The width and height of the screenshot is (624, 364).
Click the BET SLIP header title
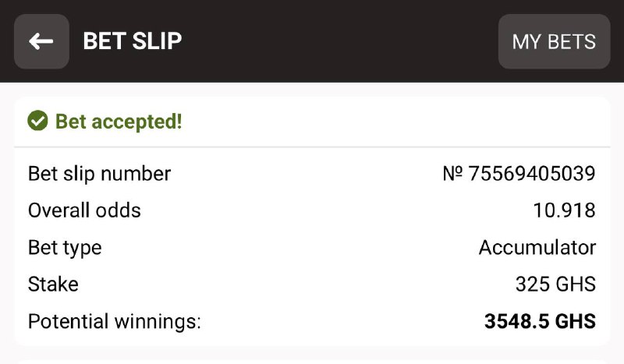click(x=132, y=41)
